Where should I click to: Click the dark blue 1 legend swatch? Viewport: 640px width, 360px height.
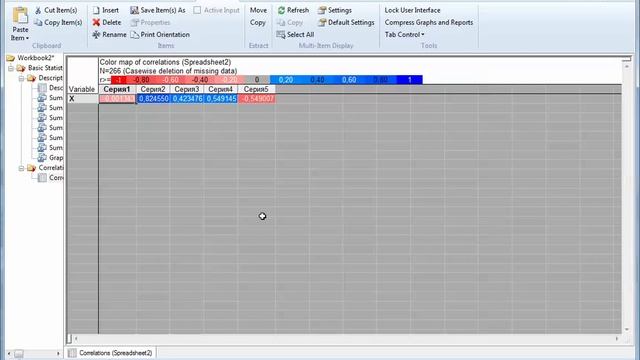(x=409, y=80)
